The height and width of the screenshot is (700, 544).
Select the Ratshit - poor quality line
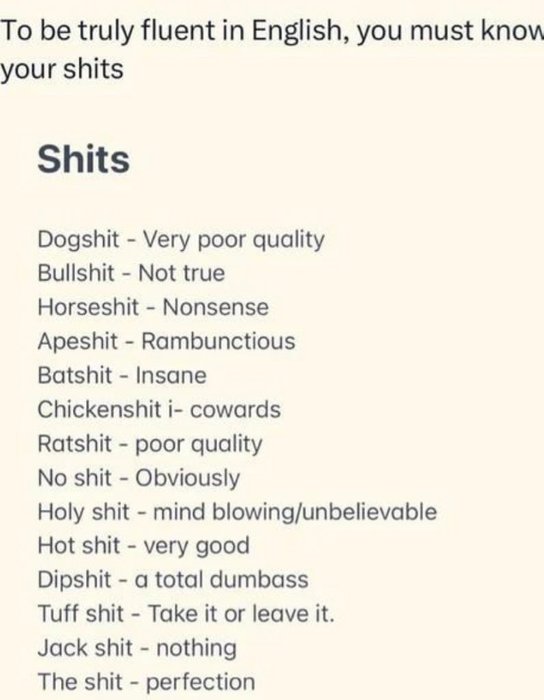click(x=150, y=444)
